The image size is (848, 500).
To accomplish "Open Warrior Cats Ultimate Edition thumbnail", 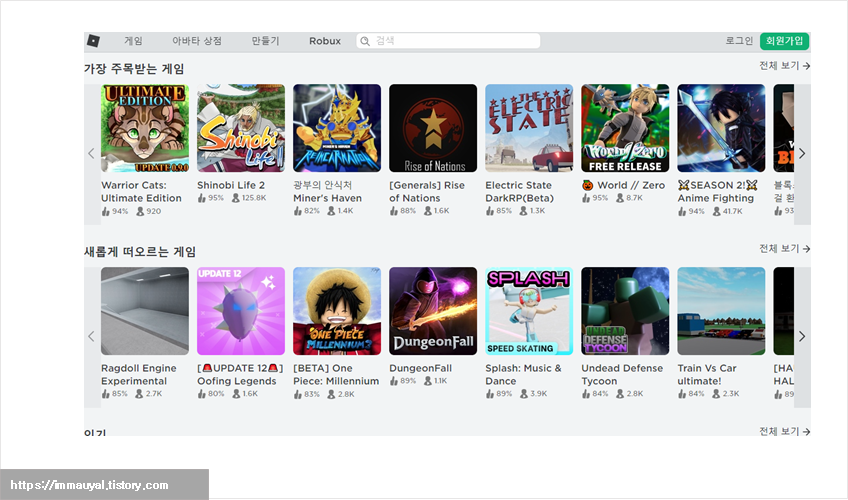I will click(145, 128).
